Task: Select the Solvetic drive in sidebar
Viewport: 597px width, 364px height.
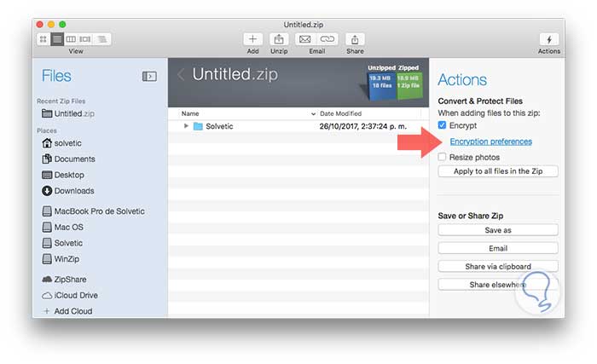Action: (62, 243)
